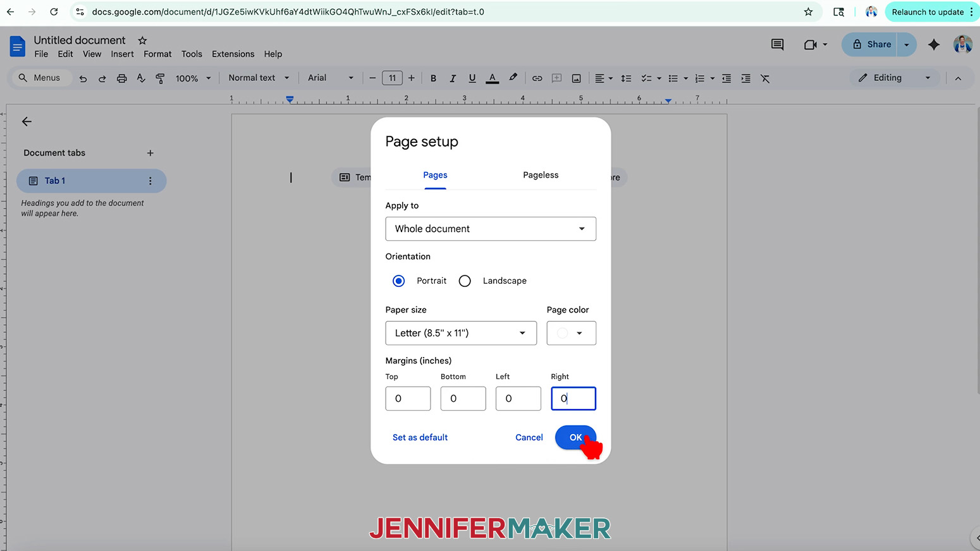Open the zoom 100% dropdown
The width and height of the screenshot is (980, 551).
193,78
